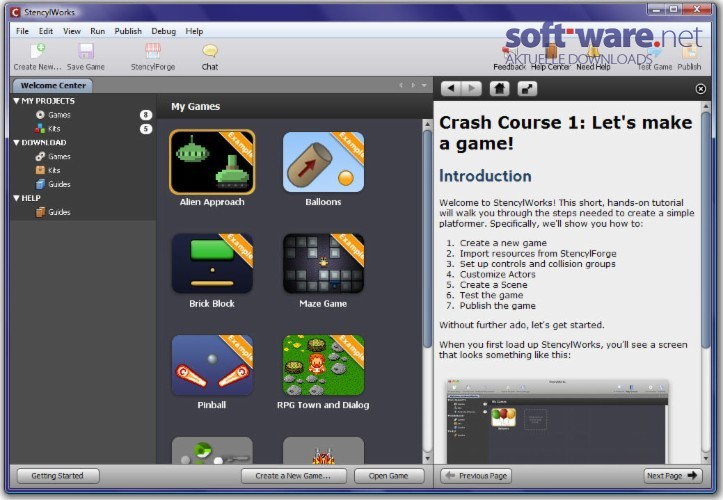The height and width of the screenshot is (500, 723).
Task: Select Kits under My Projects
Action: coord(54,129)
